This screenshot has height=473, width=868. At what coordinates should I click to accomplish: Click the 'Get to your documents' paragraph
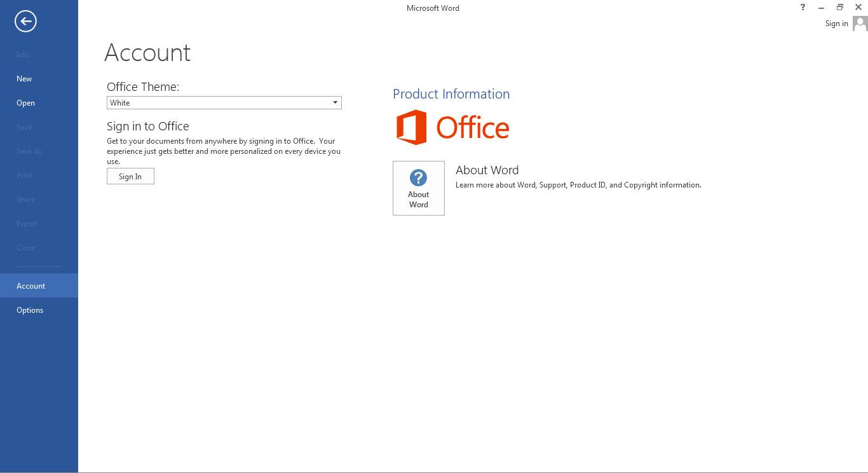click(x=224, y=151)
